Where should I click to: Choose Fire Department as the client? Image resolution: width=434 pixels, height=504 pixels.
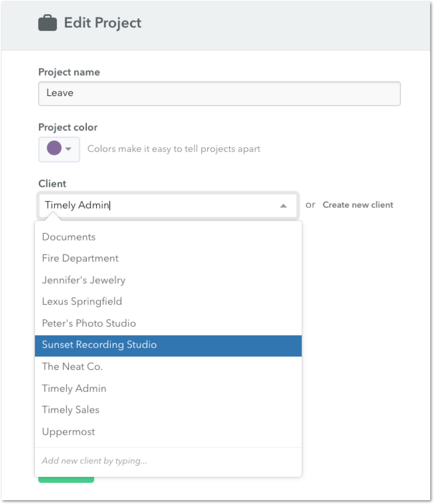[80, 258]
